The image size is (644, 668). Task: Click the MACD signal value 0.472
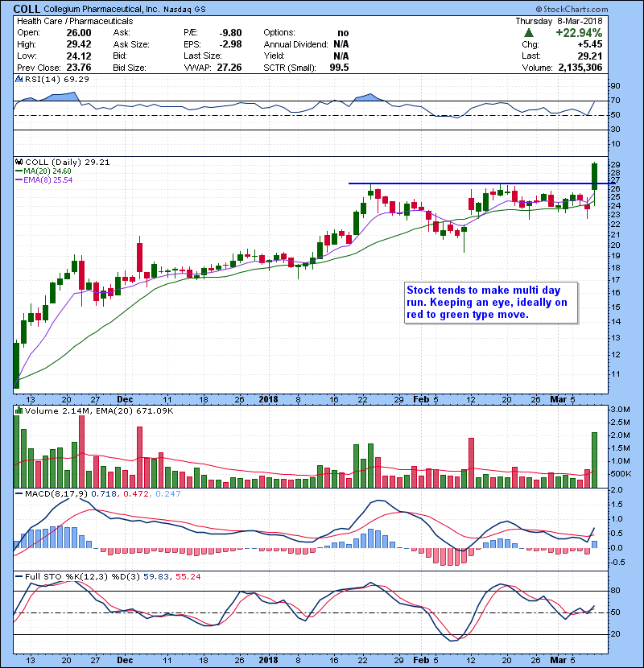(x=136, y=494)
